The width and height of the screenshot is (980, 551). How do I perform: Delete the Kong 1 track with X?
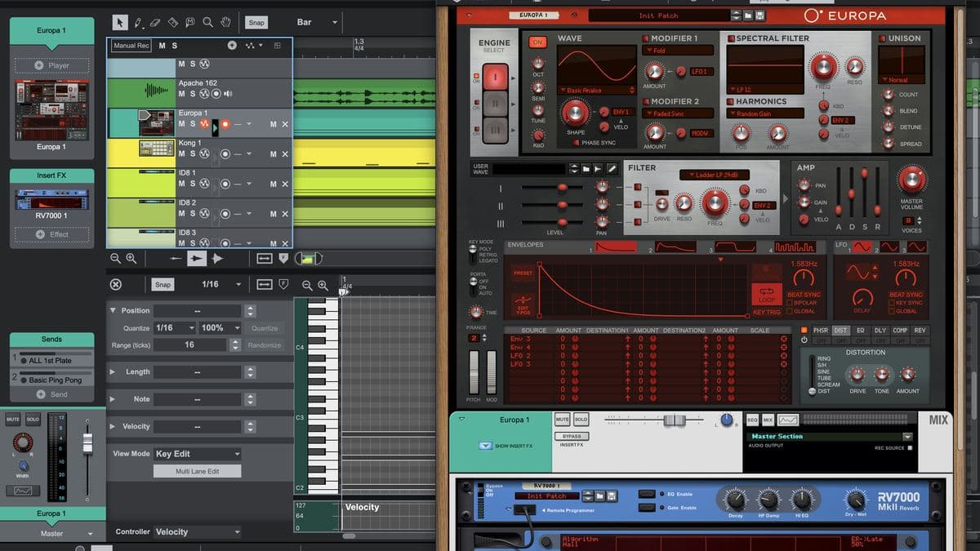(285, 153)
